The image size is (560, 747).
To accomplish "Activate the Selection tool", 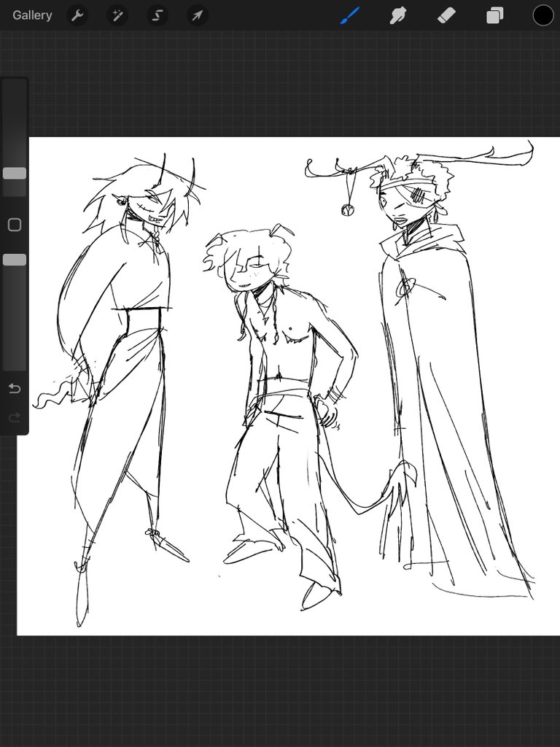I will (157, 16).
